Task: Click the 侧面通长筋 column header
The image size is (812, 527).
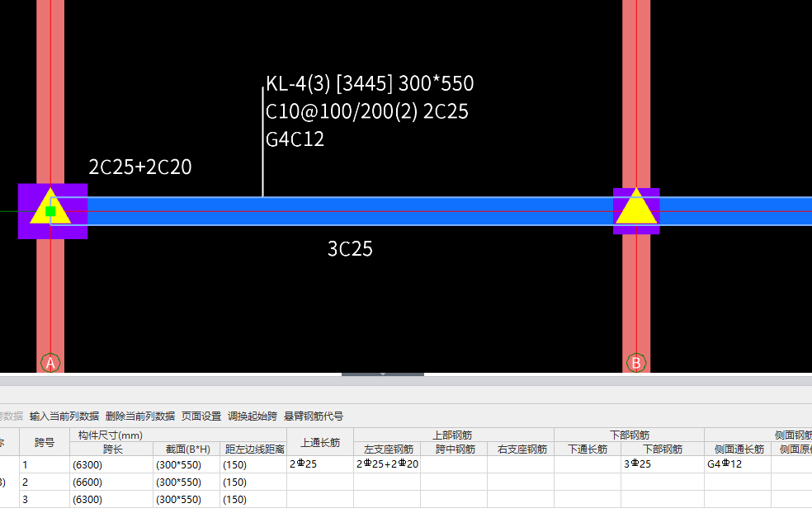Action: pyautogui.click(x=738, y=449)
